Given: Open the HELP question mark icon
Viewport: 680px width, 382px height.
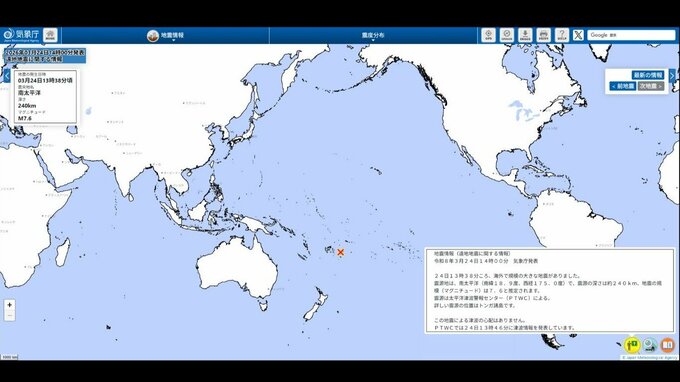Looking at the screenshot, I should click(562, 35).
